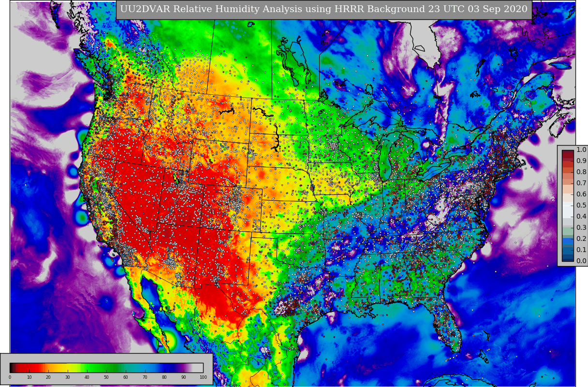Pick the salmon swatch beside the 0.7 label

pyautogui.click(x=568, y=182)
